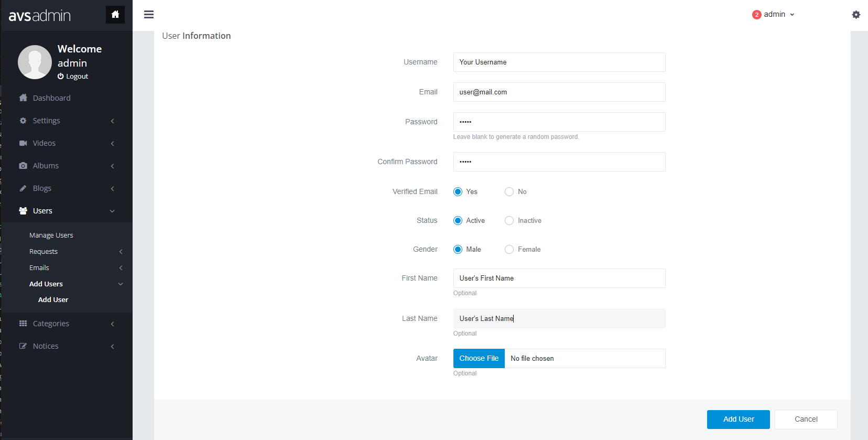Click the Logout link
This screenshot has width=868, height=440.
point(77,77)
